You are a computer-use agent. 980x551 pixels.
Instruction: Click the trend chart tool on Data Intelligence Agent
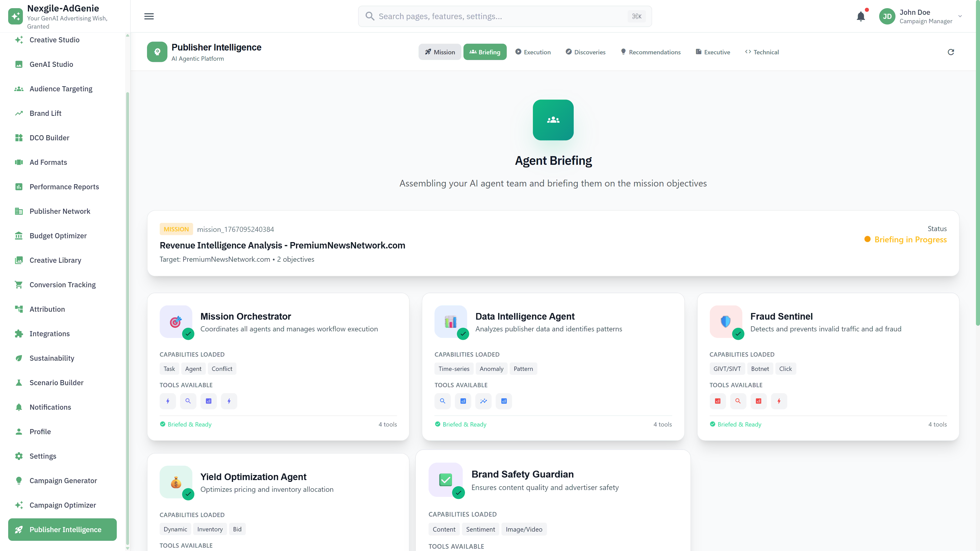point(484,401)
